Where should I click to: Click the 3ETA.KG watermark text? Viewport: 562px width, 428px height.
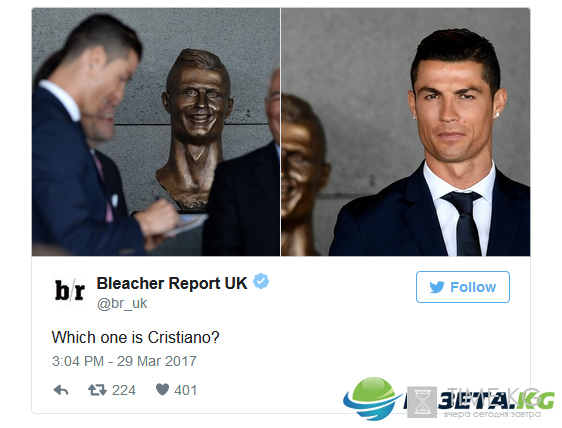[x=496, y=400]
